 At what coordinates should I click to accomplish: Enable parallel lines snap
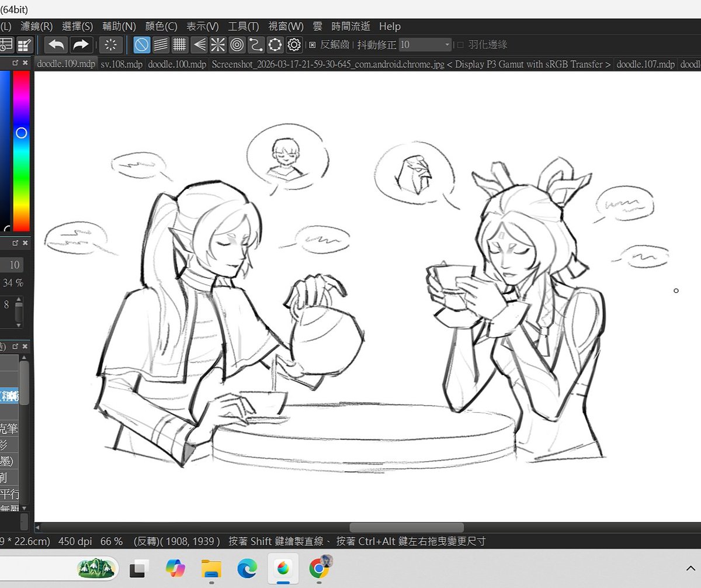tap(161, 44)
